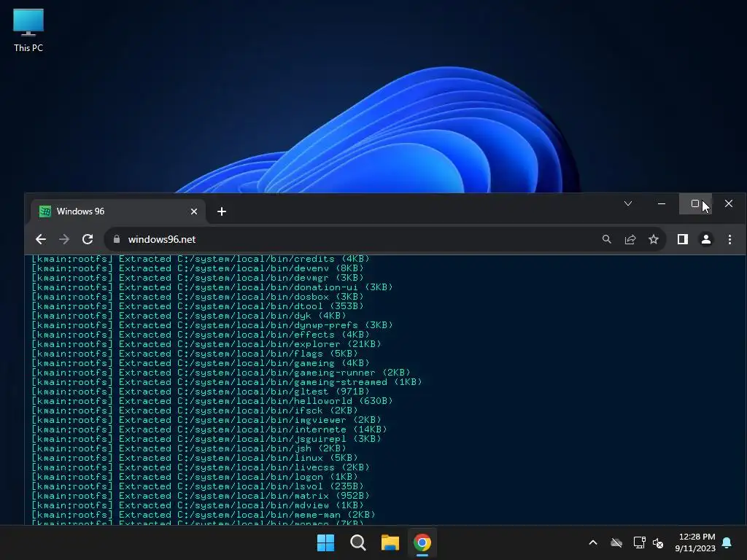Image resolution: width=747 pixels, height=560 pixels.
Task: Click the line with bin/dtool (353B)
Action: tap(198, 306)
